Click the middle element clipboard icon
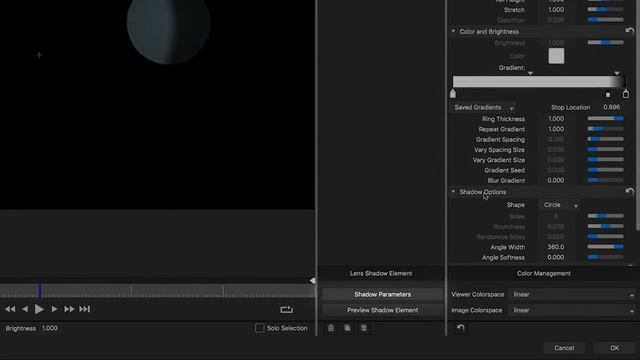The width and height of the screenshot is (640, 360). click(x=347, y=328)
